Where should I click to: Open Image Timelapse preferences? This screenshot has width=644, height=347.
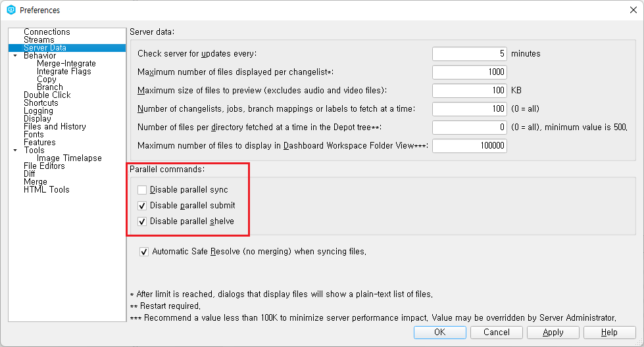[69, 158]
